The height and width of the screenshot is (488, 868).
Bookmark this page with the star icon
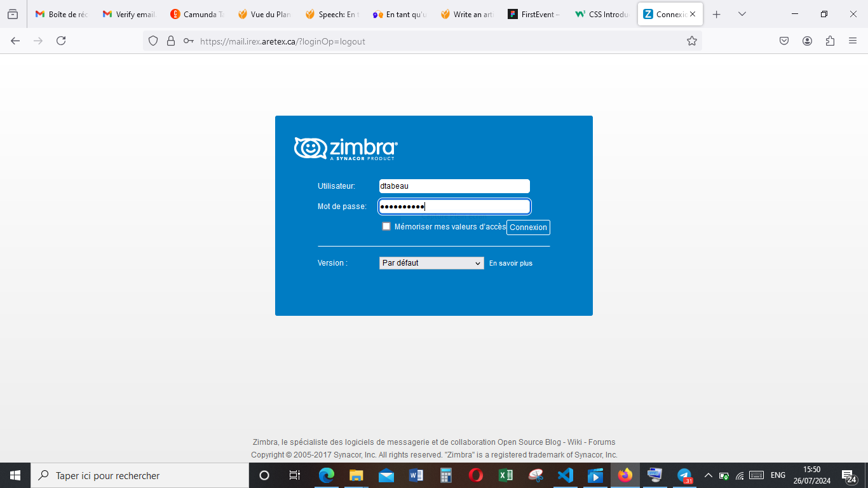coord(692,41)
